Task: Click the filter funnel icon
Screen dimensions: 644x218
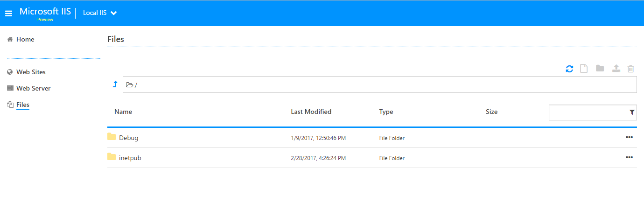Action: click(x=632, y=113)
